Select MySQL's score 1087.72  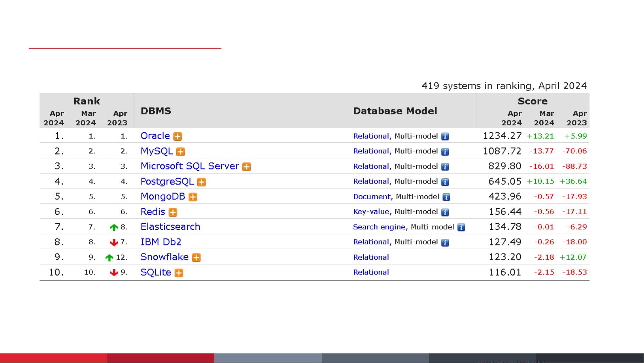tap(502, 151)
